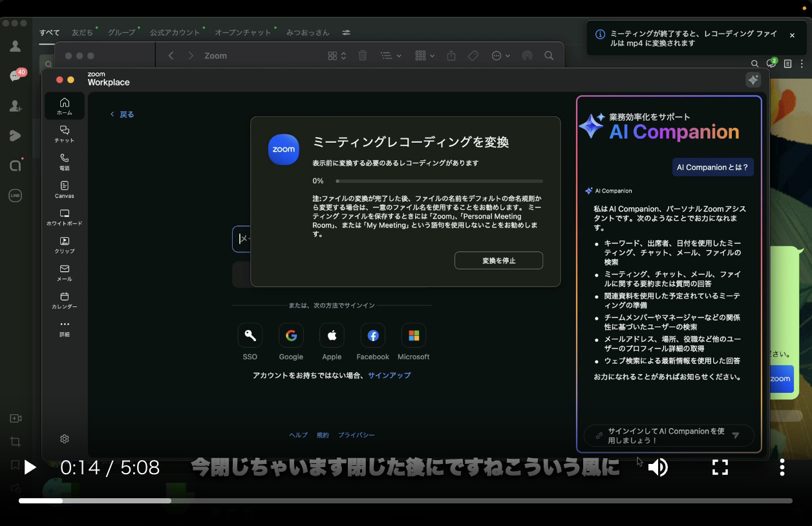Click the Finder window trash icon
The width and height of the screenshot is (812, 526).
pos(363,56)
